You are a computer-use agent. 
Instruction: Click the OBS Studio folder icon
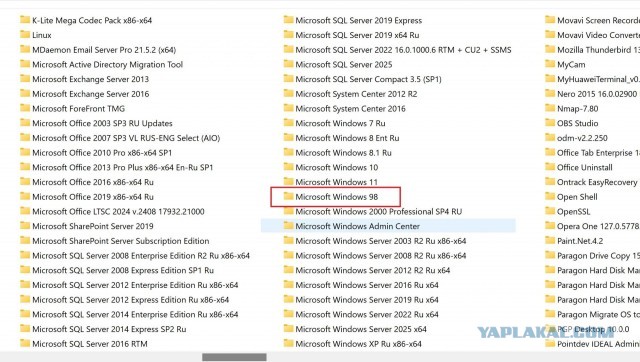click(x=550, y=122)
